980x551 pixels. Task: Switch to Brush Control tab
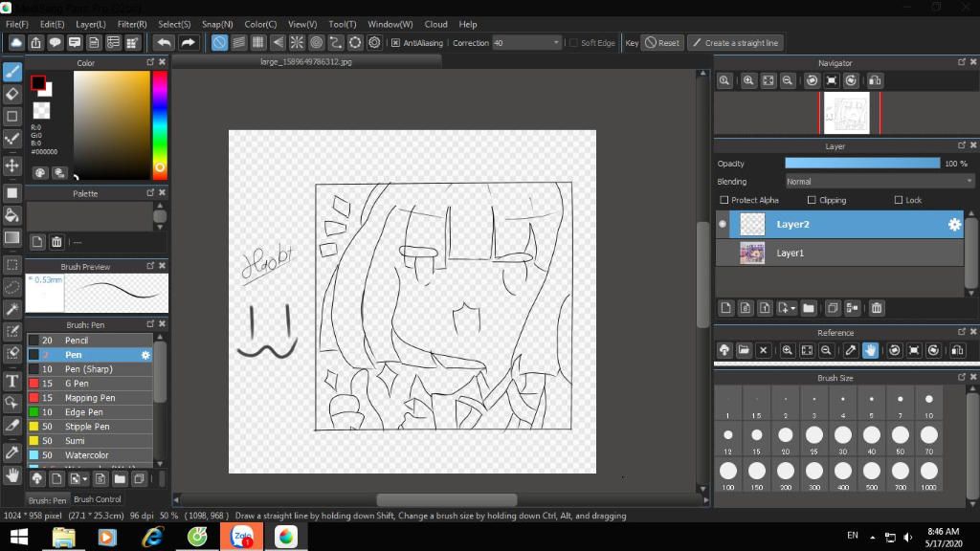(x=98, y=499)
